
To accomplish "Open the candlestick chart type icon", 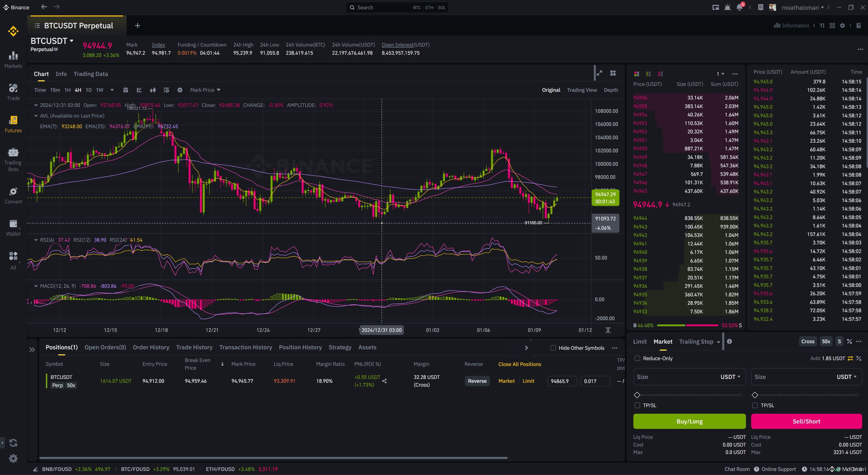I will 153,90.
